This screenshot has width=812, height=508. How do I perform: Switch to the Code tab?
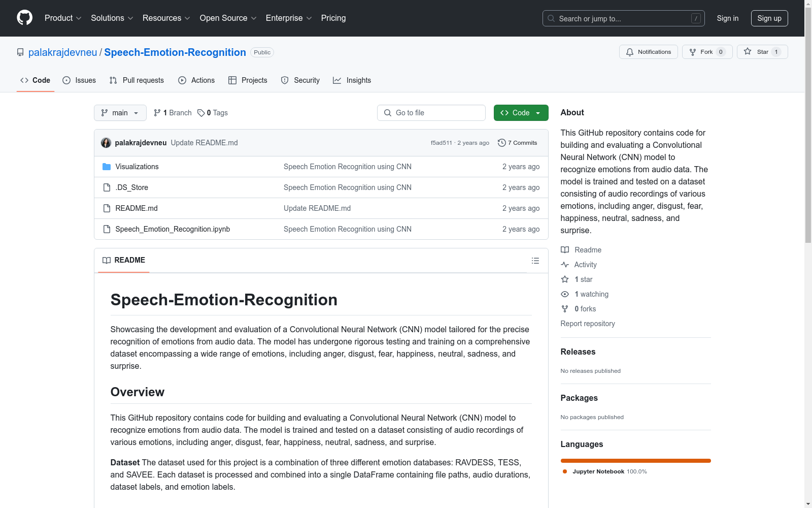pos(36,80)
